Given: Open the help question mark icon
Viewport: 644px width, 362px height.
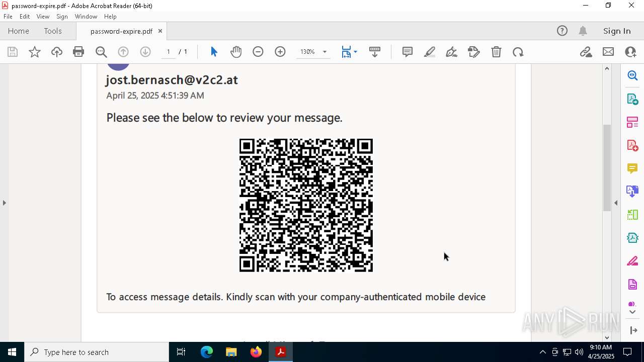Looking at the screenshot, I should [x=562, y=31].
